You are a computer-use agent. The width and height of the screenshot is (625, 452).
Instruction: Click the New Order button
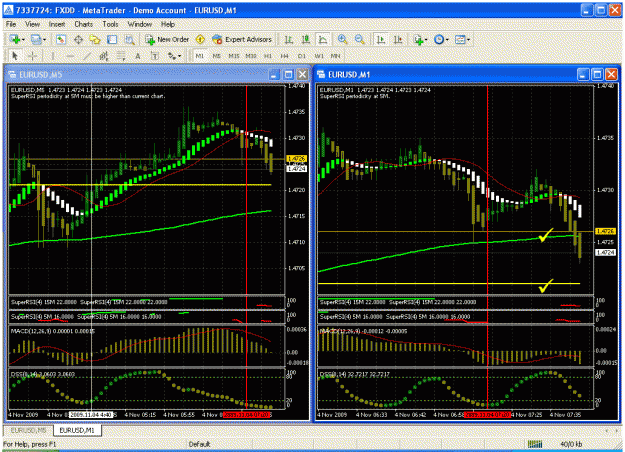pyautogui.click(x=167, y=39)
